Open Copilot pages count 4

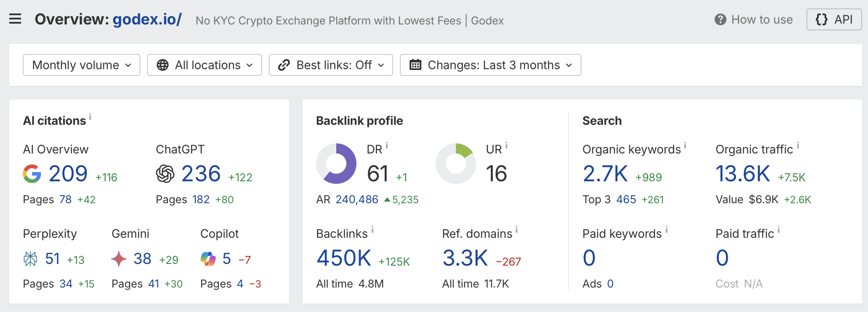click(x=240, y=284)
